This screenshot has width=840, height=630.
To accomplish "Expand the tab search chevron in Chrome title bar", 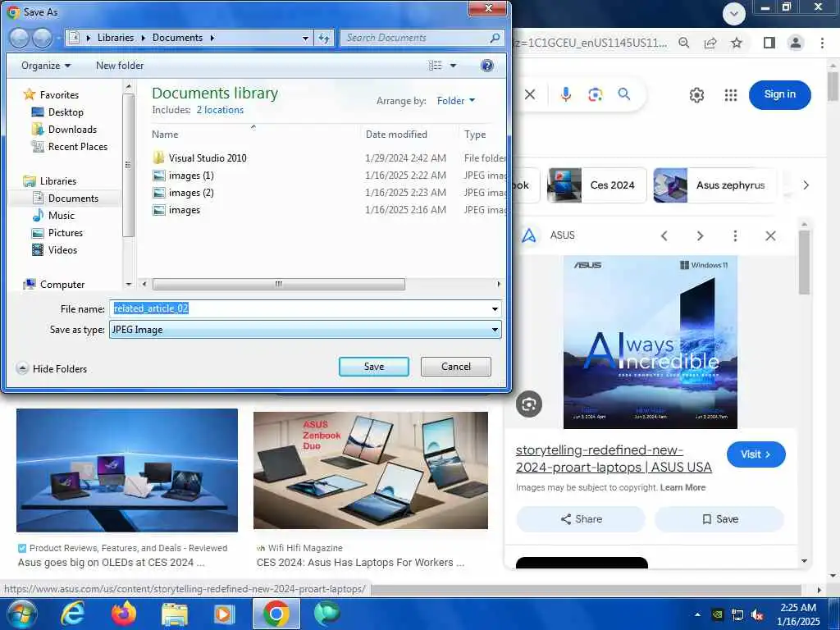I will [x=734, y=14].
